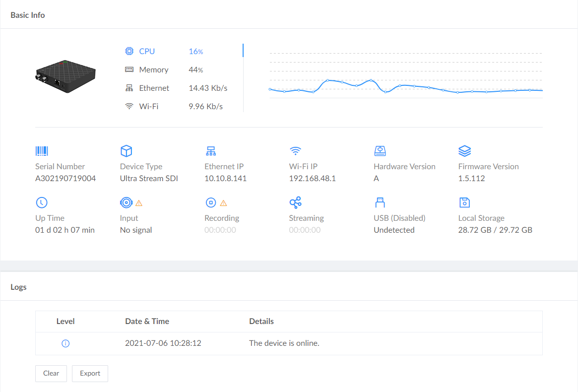Click the Serial Number barcode icon

(x=42, y=151)
